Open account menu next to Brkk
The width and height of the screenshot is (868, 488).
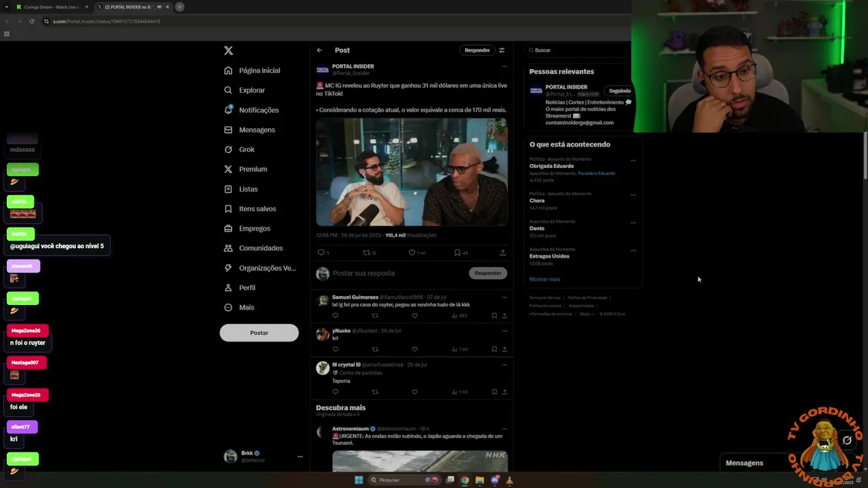pyautogui.click(x=300, y=457)
